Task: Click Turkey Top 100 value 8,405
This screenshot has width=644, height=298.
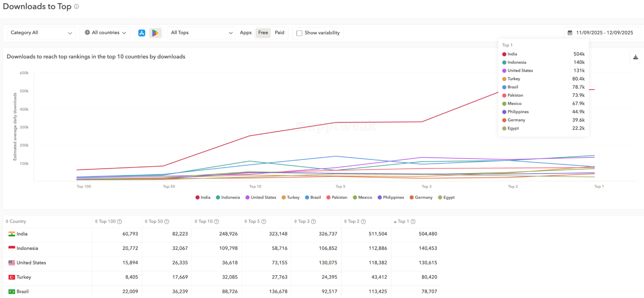Action: 132,277
